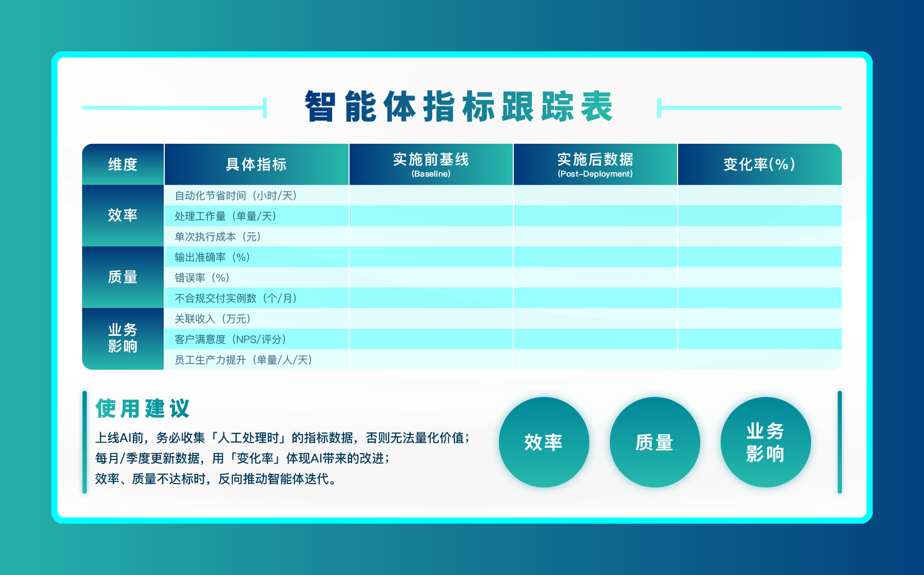This screenshot has height=575, width=924.
Task: Click the 实施前基线 (Baseline) header
Action: coord(431,164)
